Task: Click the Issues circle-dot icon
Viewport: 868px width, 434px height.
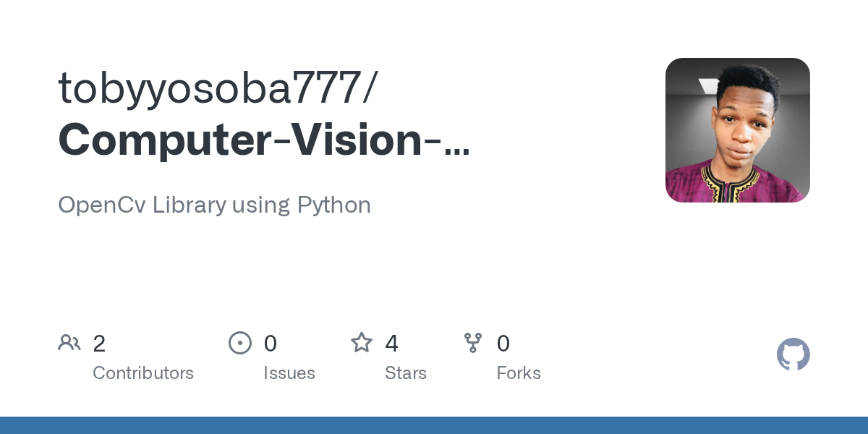Action: point(240,343)
